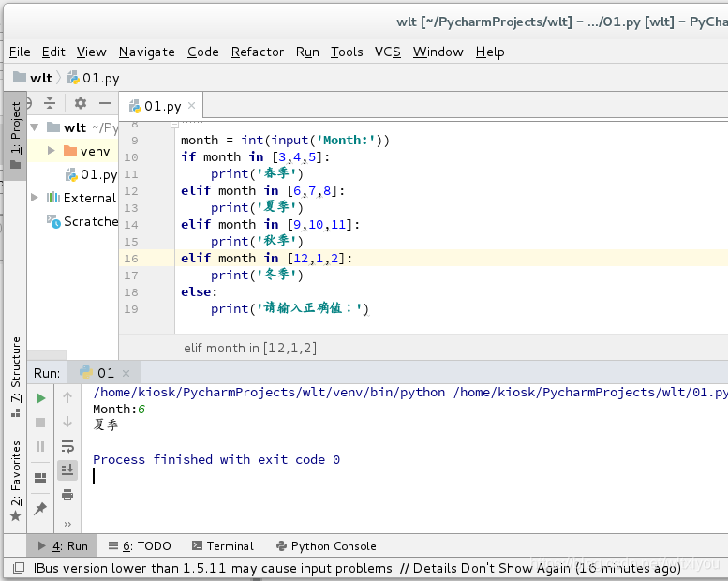Open the File menu
This screenshot has width=728, height=581.
pyautogui.click(x=20, y=52)
